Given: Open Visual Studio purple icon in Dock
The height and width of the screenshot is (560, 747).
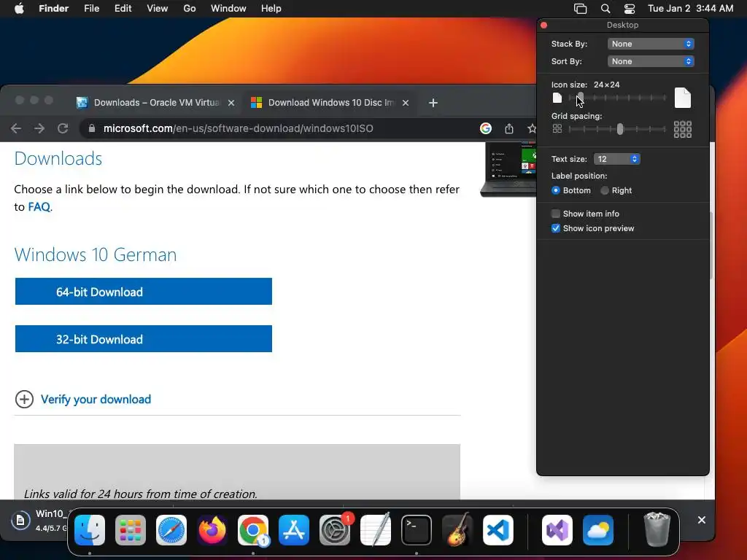Looking at the screenshot, I should click(557, 530).
